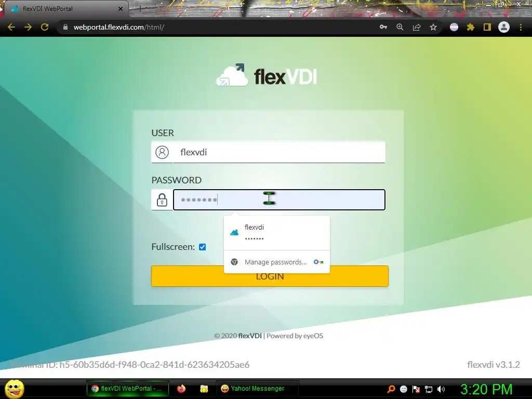
Task: Open the volume speaker tray icon
Action: (x=441, y=389)
